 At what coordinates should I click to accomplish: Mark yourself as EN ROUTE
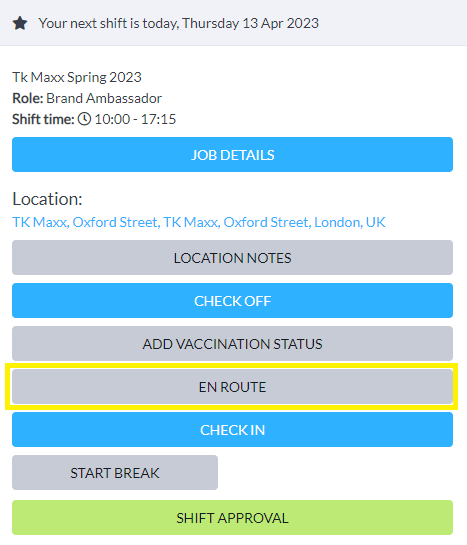pos(232,387)
